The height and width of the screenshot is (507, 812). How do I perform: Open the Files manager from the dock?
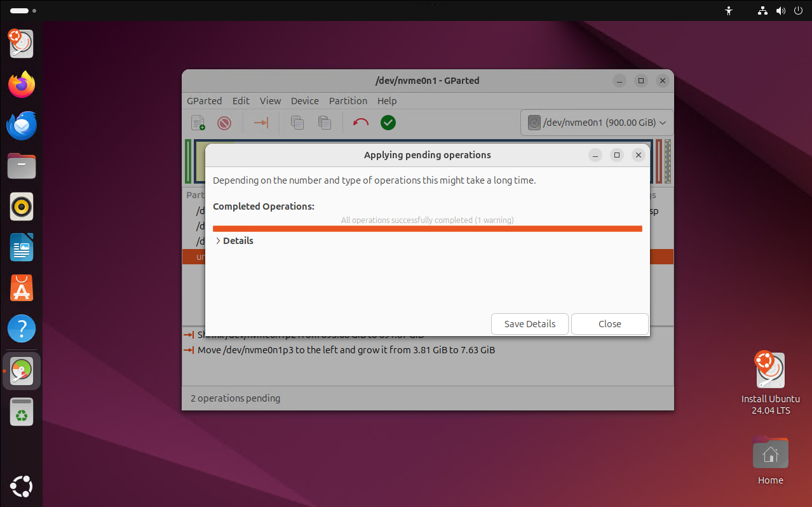pos(22,166)
